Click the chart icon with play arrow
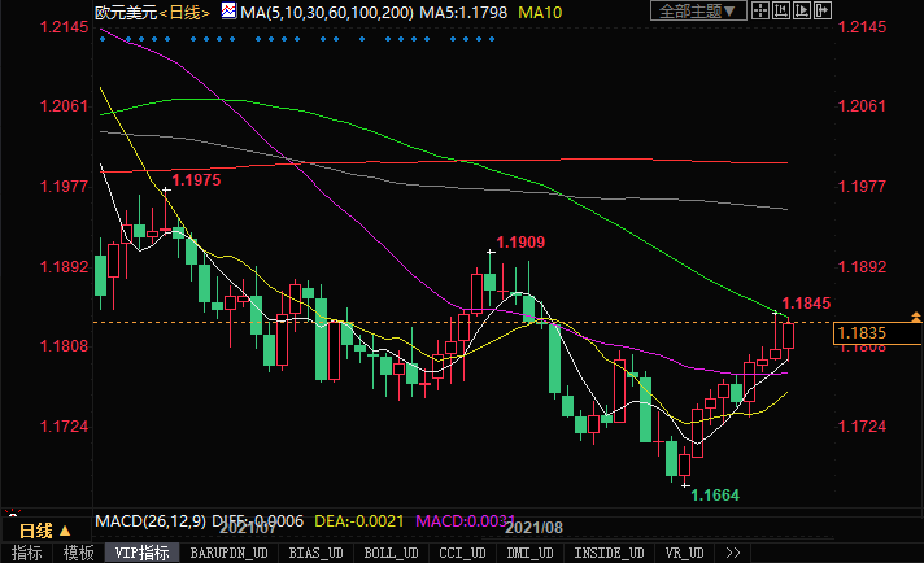 802,10
